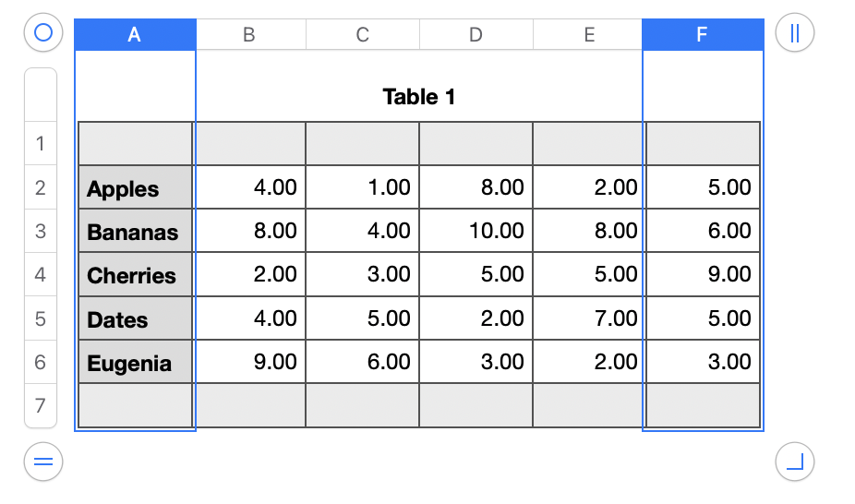
Task: Click column D header
Action: (x=476, y=35)
